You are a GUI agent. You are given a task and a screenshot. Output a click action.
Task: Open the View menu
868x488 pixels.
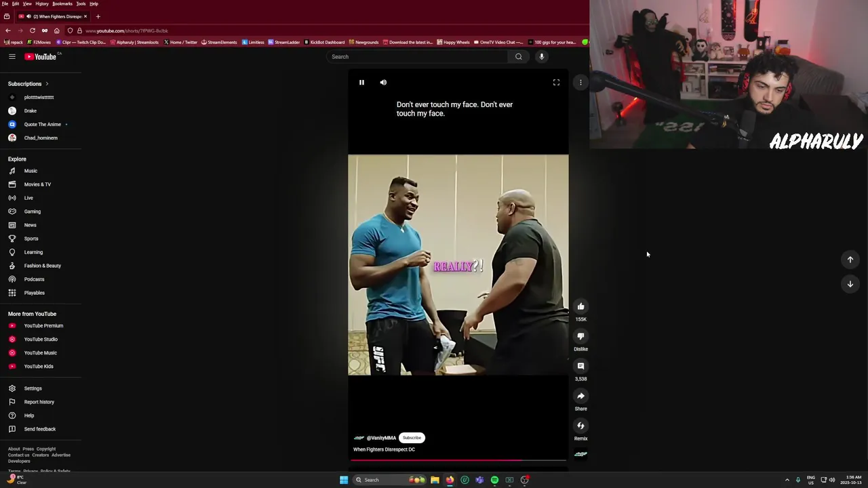pos(27,3)
